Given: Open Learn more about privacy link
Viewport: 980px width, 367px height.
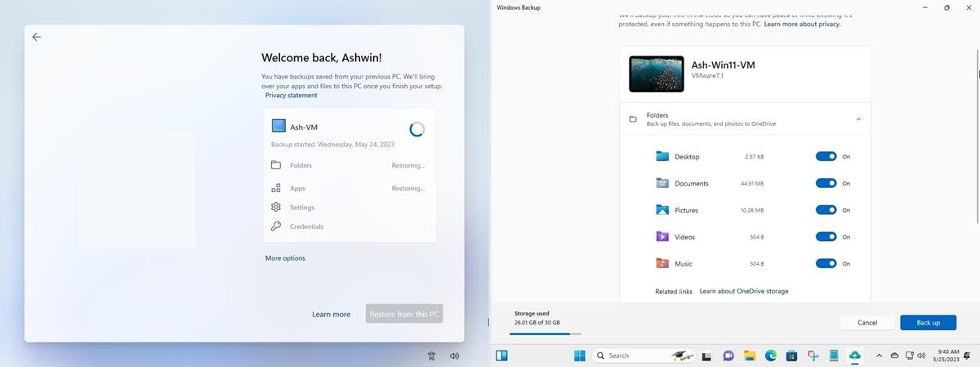Looking at the screenshot, I should (x=802, y=25).
